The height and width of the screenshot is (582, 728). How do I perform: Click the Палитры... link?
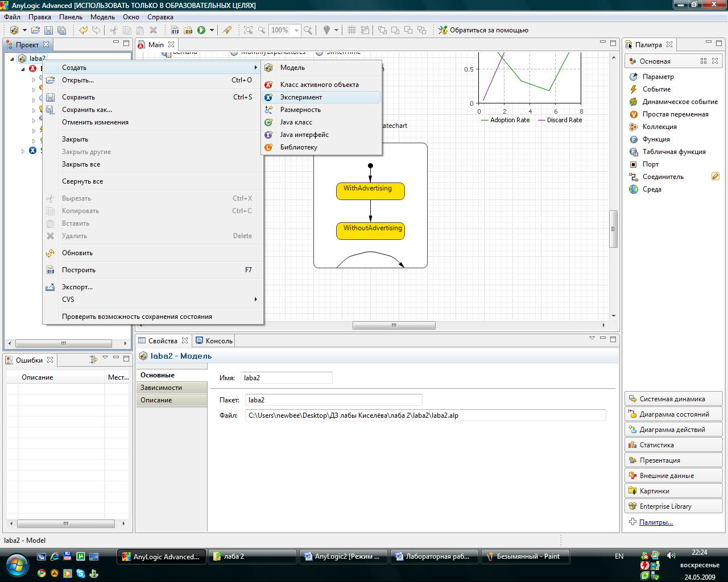[x=656, y=522]
